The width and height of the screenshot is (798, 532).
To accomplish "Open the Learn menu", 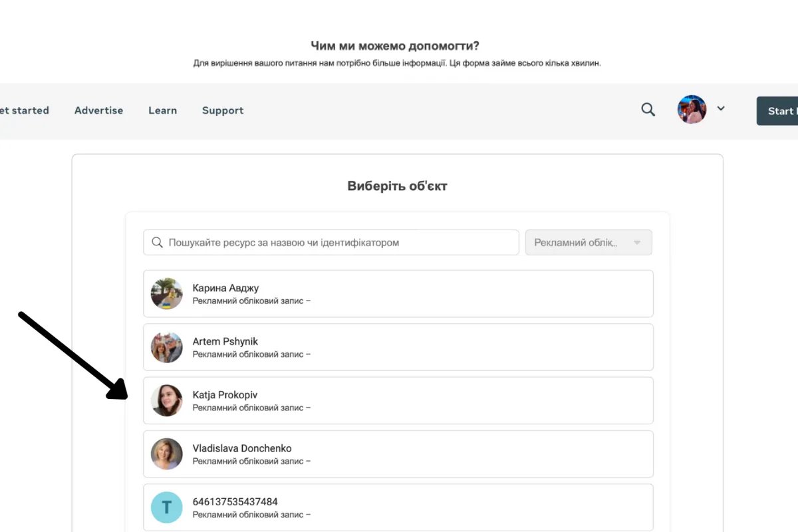I will pos(162,110).
